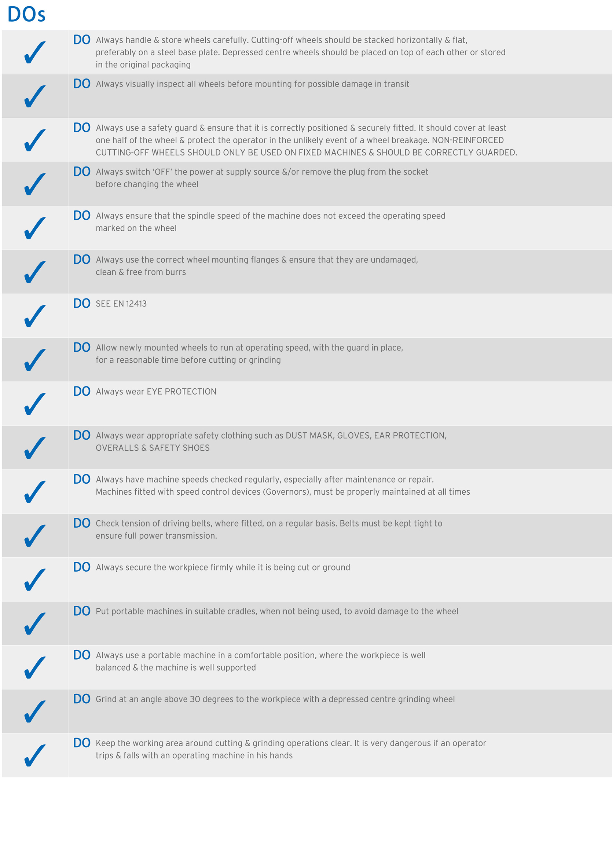Click the 'SEE EN 12413' text
Screen dimensions: 616x850
121,304
